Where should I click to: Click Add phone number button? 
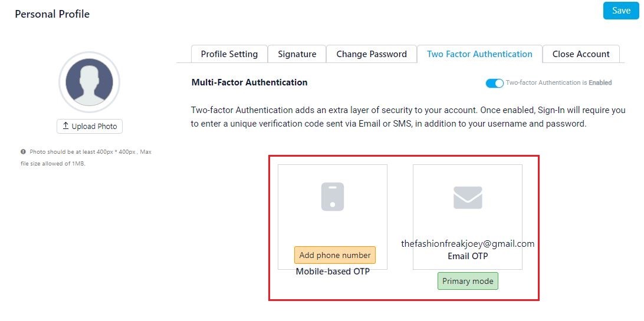[335, 255]
